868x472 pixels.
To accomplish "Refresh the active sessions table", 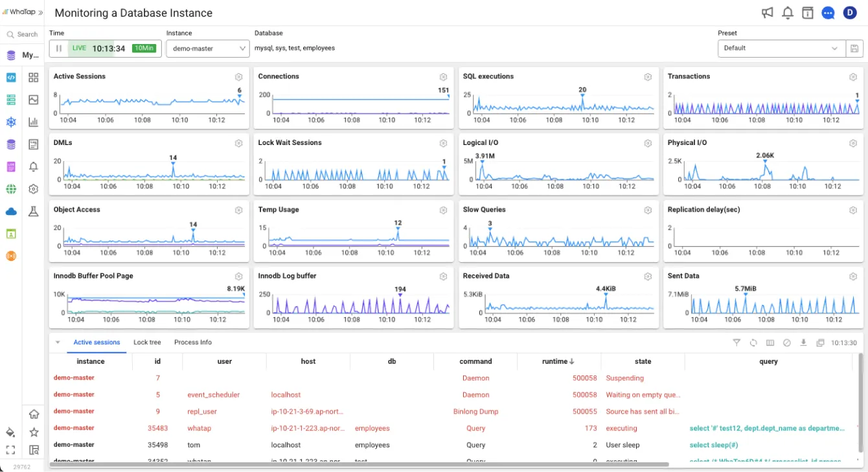I will (x=753, y=343).
